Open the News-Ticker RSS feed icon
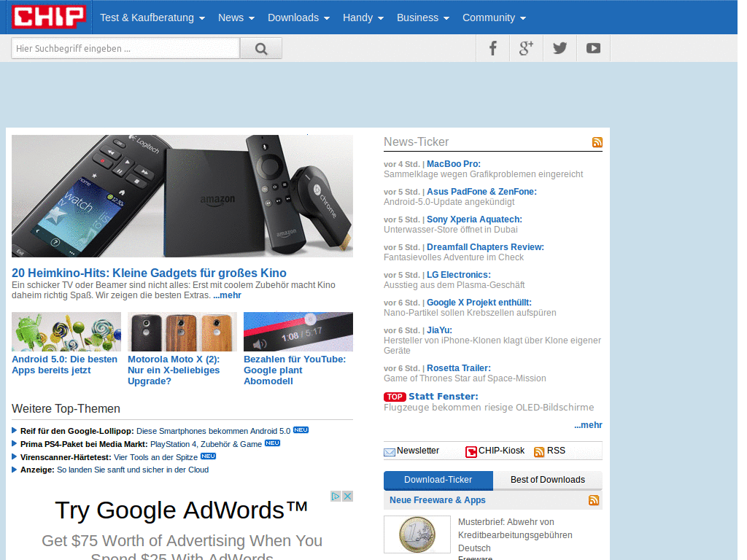Viewport: 747px width, 560px height. click(x=597, y=142)
